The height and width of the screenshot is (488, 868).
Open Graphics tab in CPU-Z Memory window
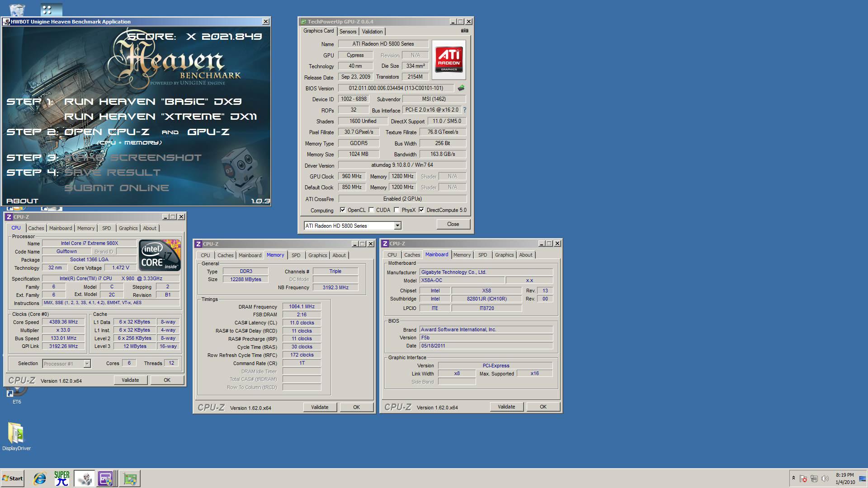[x=317, y=255]
